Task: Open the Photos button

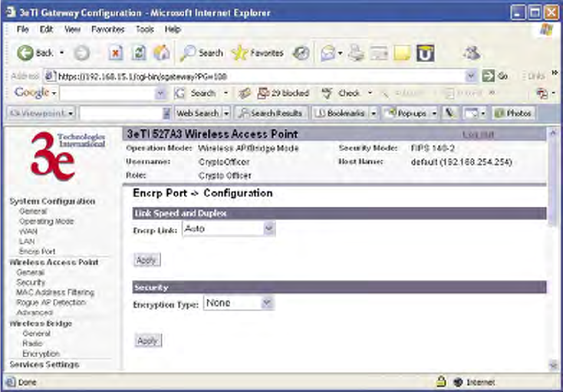Action: tap(513, 113)
